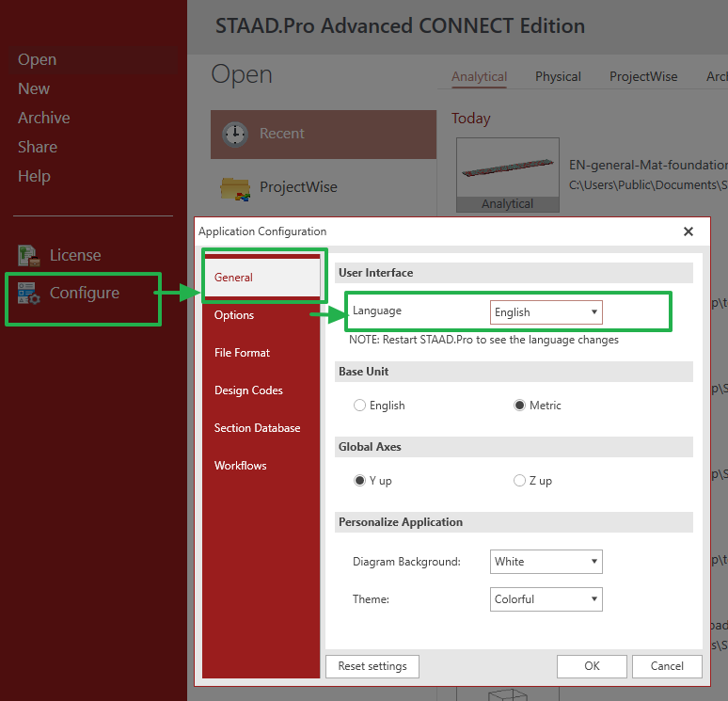The width and height of the screenshot is (728, 701).
Task: Click the C:\Users\Public\Documents path text
Action: (648, 184)
